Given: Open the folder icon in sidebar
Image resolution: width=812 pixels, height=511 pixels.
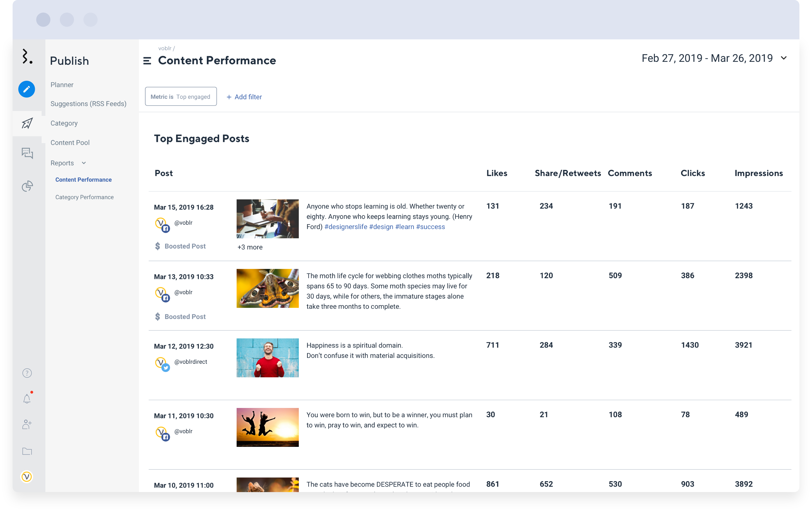Looking at the screenshot, I should 27,451.
